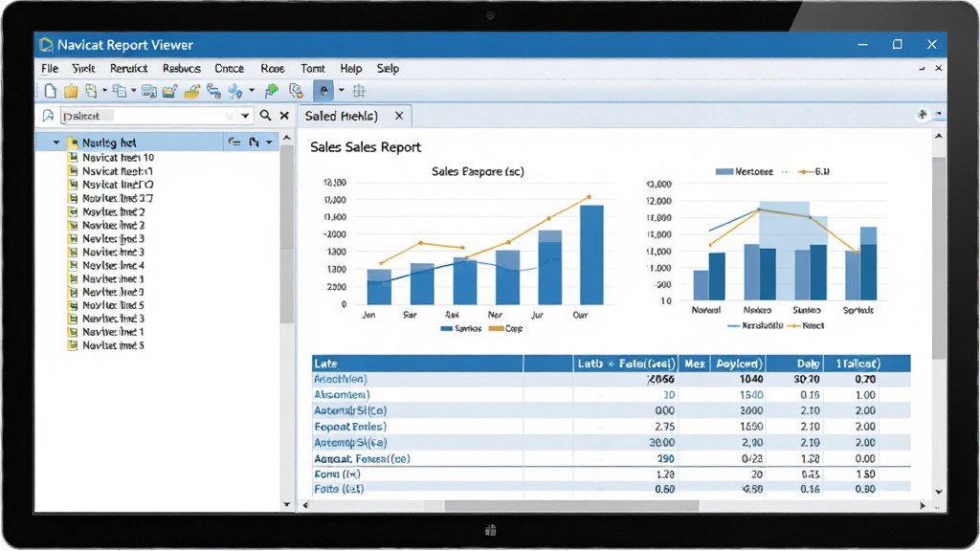Sort by the 'Late' column header
The width and height of the screenshot is (980, 551).
tap(417, 364)
